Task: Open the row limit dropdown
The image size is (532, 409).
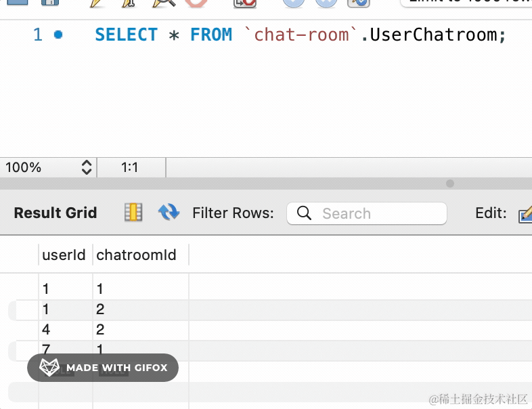Action: tap(467, 2)
